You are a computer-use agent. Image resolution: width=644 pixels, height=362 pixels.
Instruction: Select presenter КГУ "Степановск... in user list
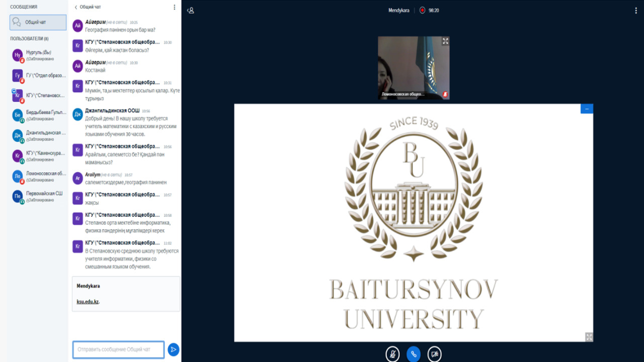click(x=38, y=96)
